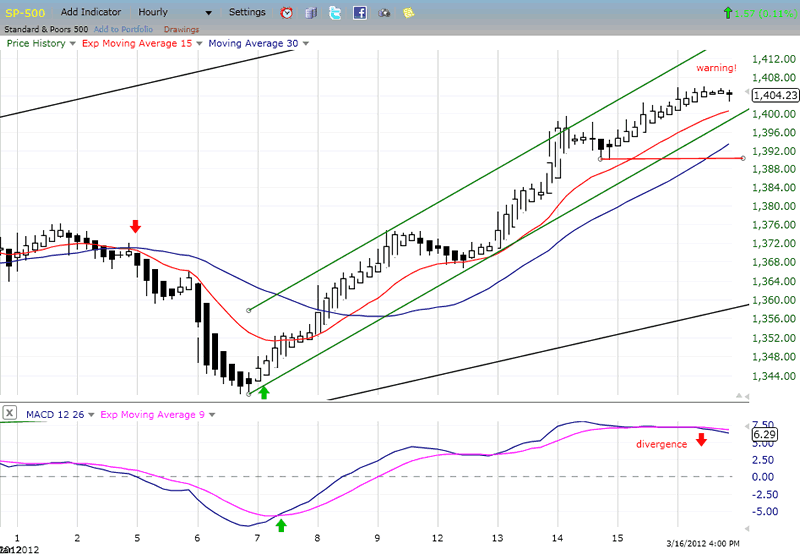The image size is (800, 554).
Task: Expand Exp Moving Average 15 dropdown arrow
Action: [199, 44]
